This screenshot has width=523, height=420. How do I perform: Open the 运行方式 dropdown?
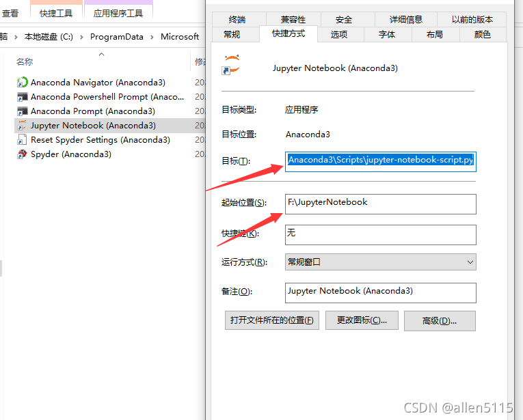(381, 262)
